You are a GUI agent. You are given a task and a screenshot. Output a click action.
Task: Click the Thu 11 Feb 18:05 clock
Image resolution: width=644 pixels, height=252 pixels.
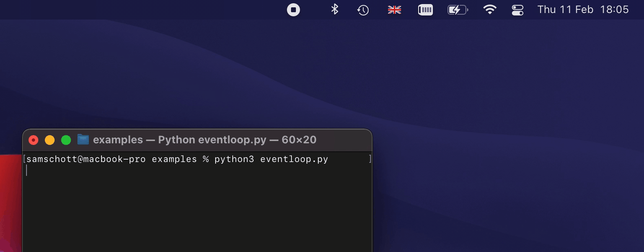pyautogui.click(x=583, y=9)
